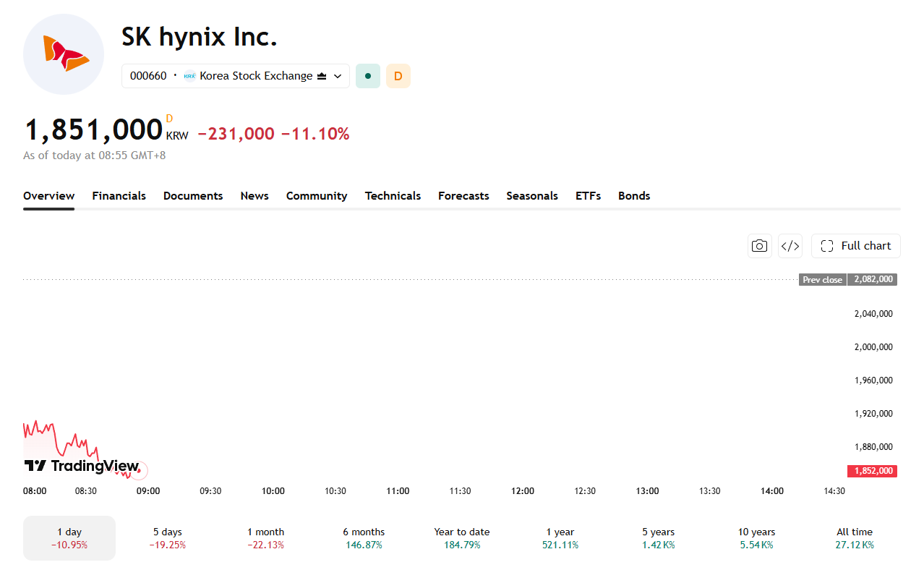
Task: Open the Documents tab
Action: [x=193, y=196]
